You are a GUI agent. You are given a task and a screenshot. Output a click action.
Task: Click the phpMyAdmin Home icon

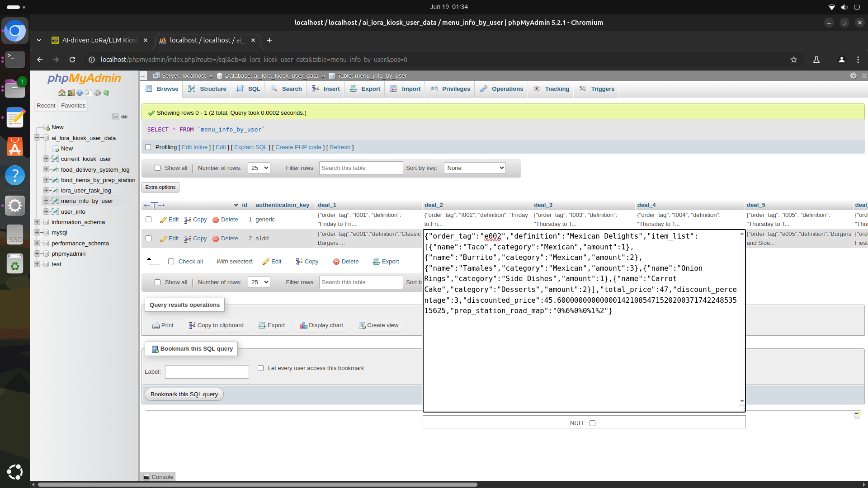62,93
